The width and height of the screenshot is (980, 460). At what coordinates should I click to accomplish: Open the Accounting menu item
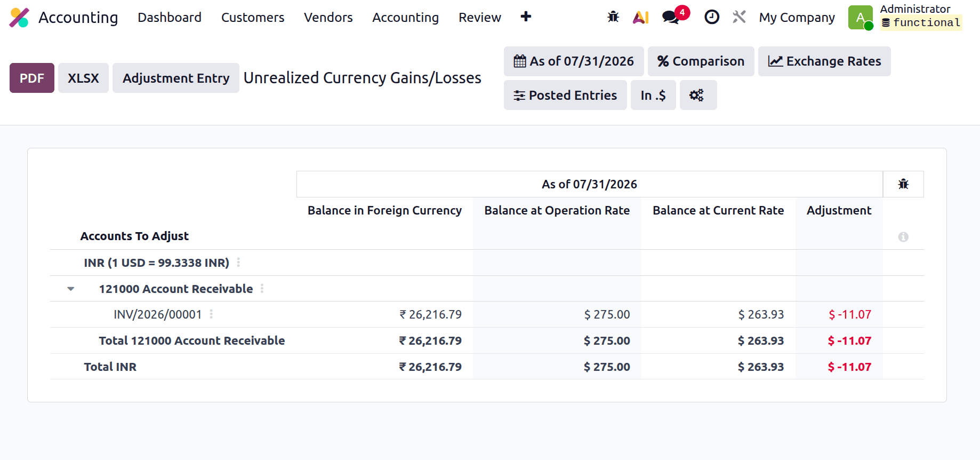pyautogui.click(x=405, y=18)
